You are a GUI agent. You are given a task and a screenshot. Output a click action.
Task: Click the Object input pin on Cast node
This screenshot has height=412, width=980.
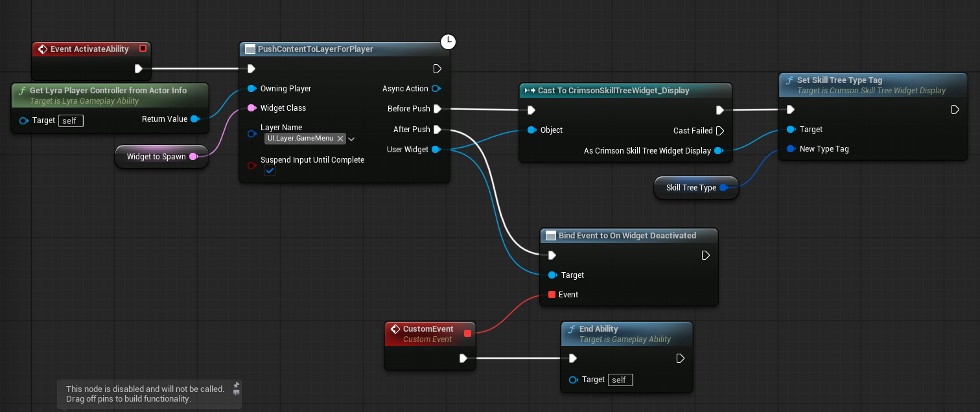[x=531, y=130]
